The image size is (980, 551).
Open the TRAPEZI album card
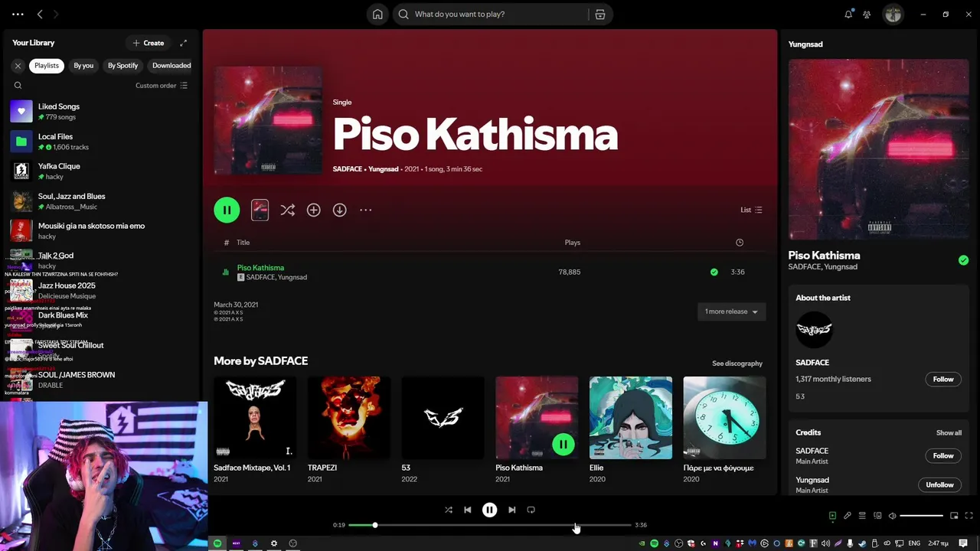[x=349, y=430]
